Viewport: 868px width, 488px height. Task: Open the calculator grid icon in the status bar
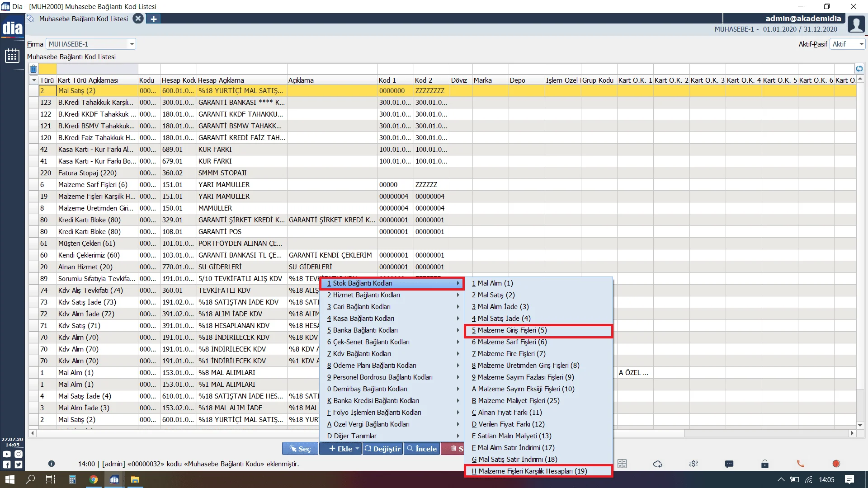[x=622, y=464]
